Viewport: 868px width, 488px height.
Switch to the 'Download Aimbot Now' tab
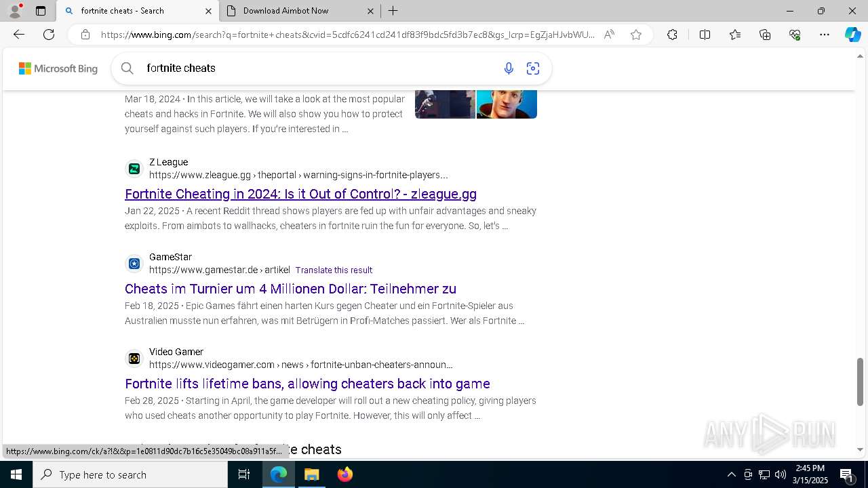(x=300, y=11)
